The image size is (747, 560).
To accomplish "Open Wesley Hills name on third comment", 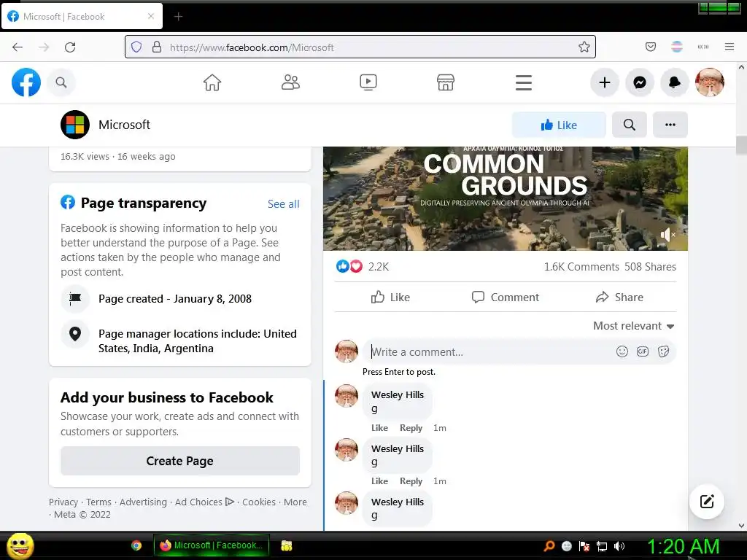I will pyautogui.click(x=398, y=502).
